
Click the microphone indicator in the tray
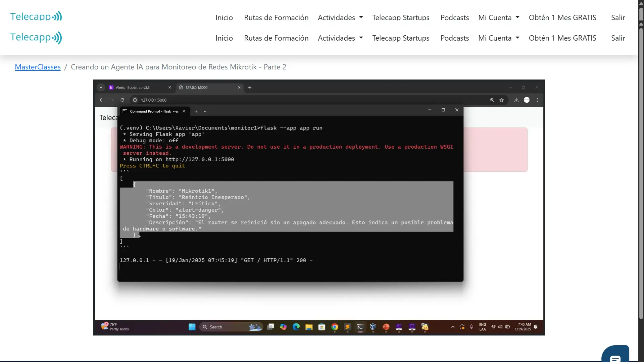471,327
